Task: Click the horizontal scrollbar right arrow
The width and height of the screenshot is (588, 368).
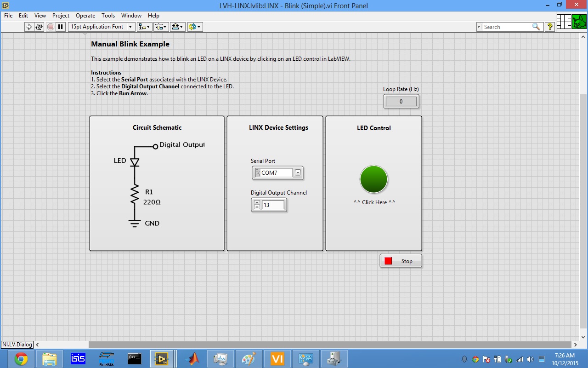Action: pos(576,345)
